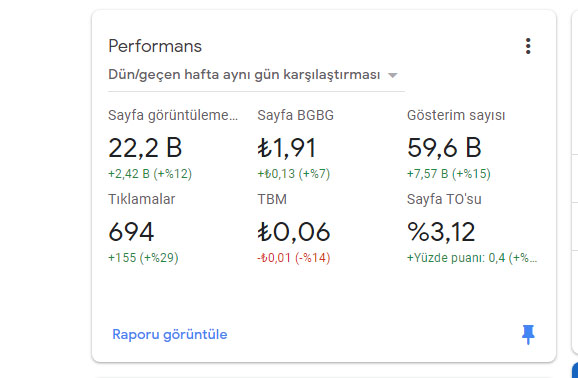Viewport: 578px width, 378px height.
Task: Pin the Performans card with the pushpin icon
Action: coord(528,334)
